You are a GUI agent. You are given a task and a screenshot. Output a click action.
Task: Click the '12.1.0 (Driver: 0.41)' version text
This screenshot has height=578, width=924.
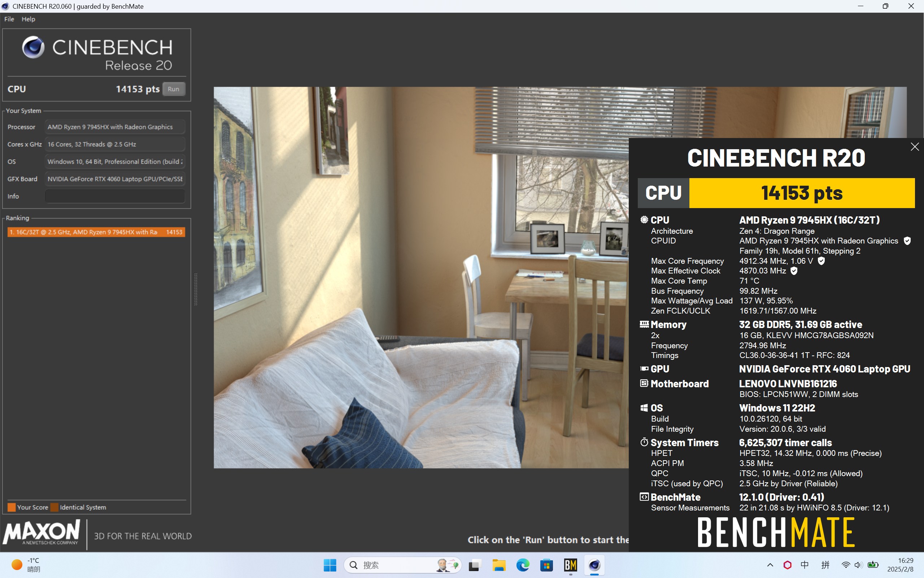(781, 497)
